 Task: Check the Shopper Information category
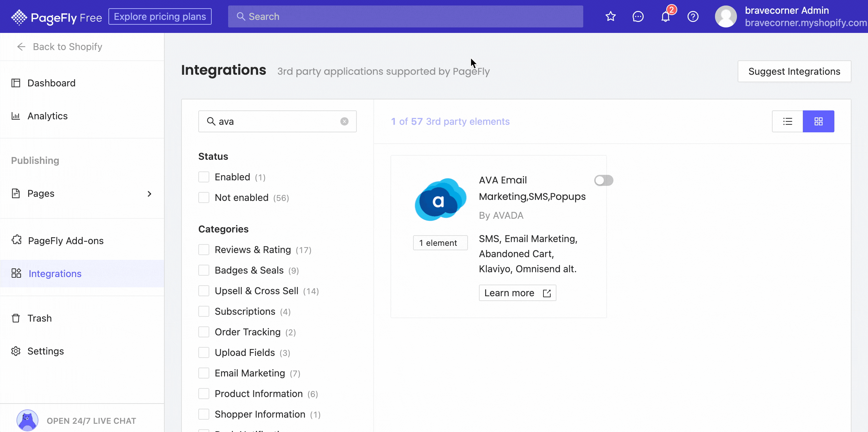(204, 414)
